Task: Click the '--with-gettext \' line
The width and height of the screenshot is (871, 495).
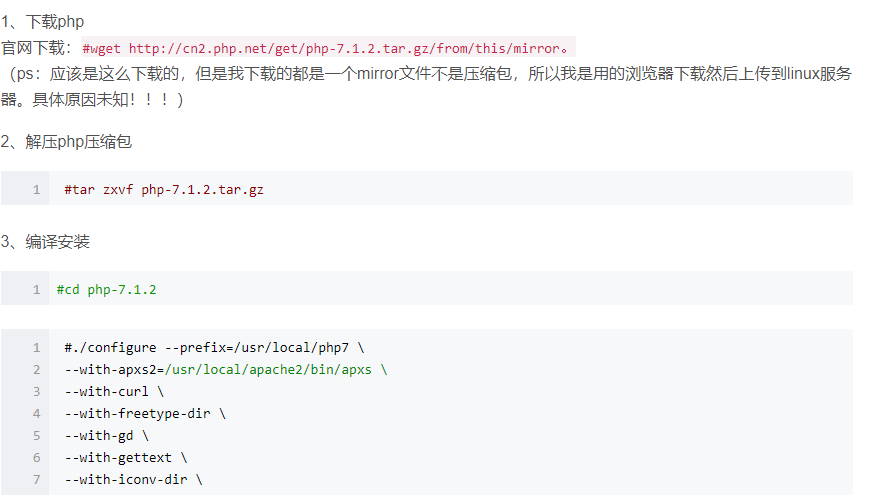Action: 126,457
